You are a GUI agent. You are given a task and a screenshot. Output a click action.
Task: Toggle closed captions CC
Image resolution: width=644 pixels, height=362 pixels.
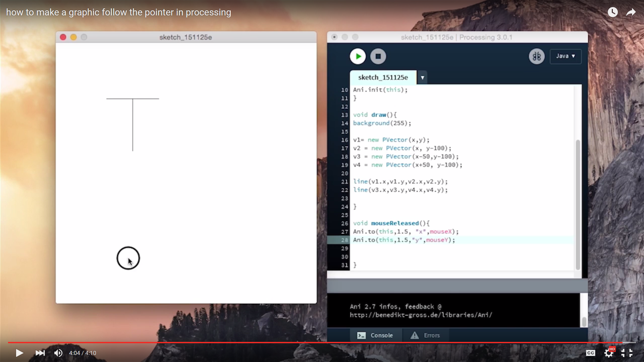[590, 353]
